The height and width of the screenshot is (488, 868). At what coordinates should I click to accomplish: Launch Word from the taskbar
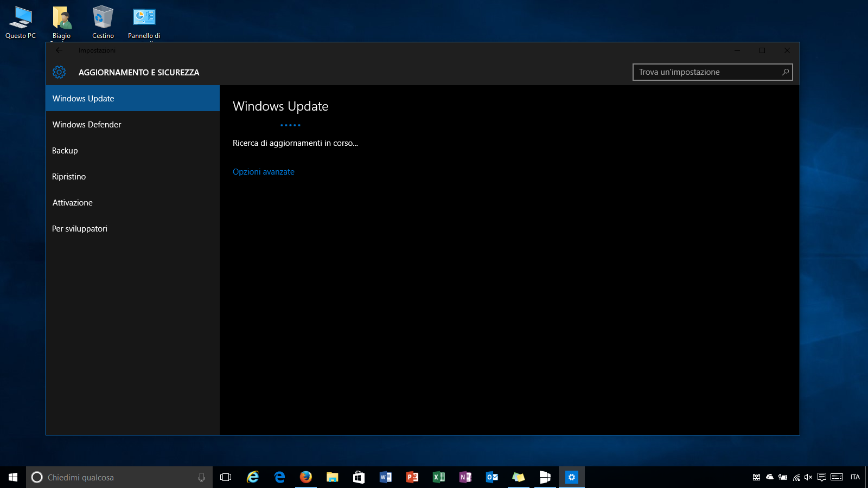pyautogui.click(x=386, y=477)
